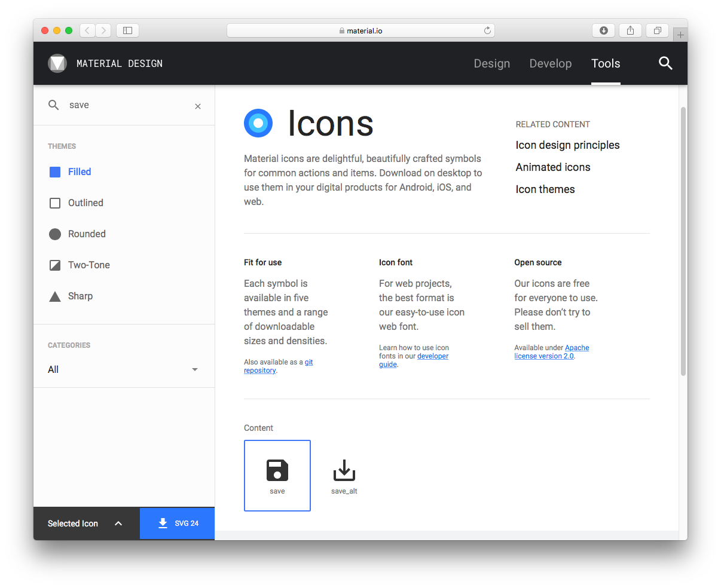Click the blue Icons page logo
Viewport: 721px width, 588px height.
coord(258,123)
